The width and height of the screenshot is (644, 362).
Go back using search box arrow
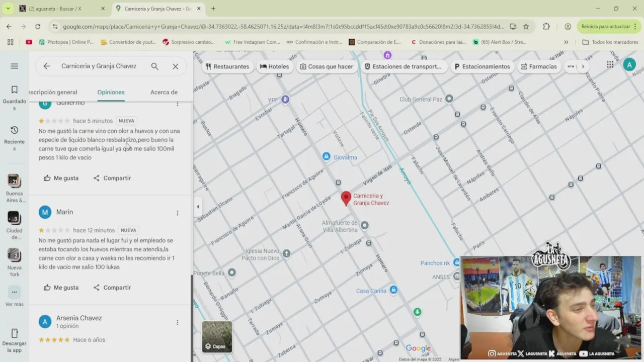coord(46,66)
